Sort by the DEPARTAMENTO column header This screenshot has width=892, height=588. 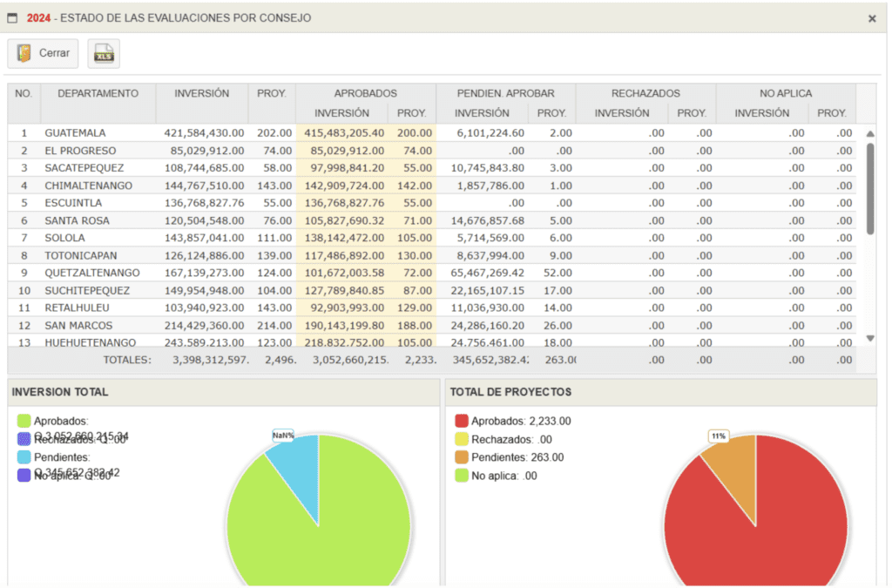(98, 93)
